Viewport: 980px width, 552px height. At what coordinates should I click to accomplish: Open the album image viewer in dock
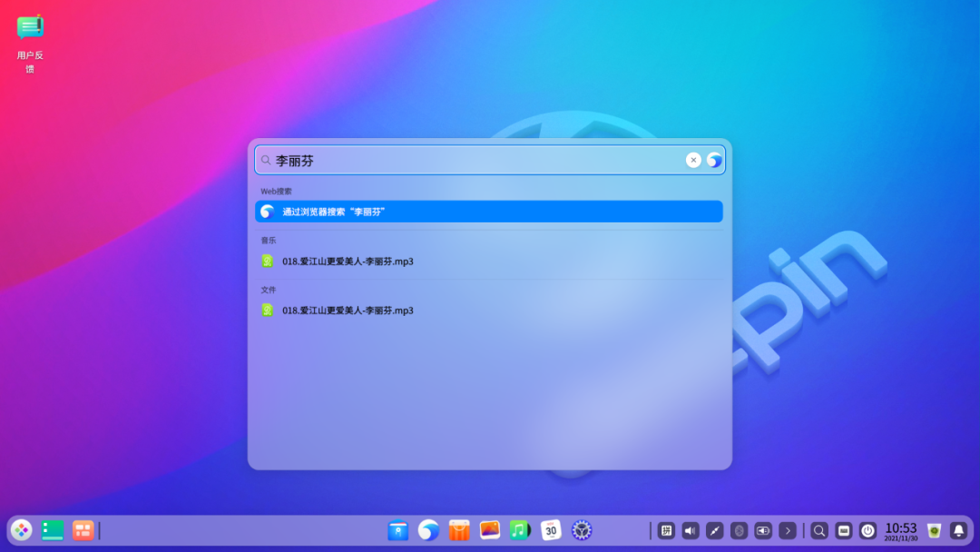point(490,530)
